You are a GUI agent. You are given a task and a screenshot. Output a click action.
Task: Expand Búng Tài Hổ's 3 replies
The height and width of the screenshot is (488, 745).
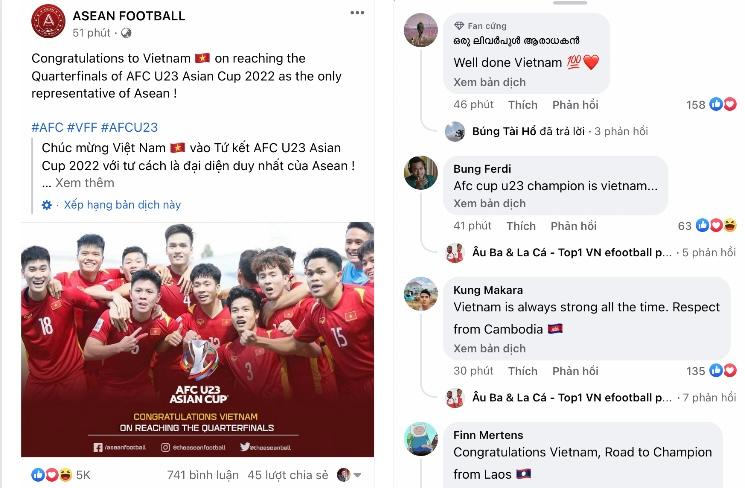(x=621, y=131)
